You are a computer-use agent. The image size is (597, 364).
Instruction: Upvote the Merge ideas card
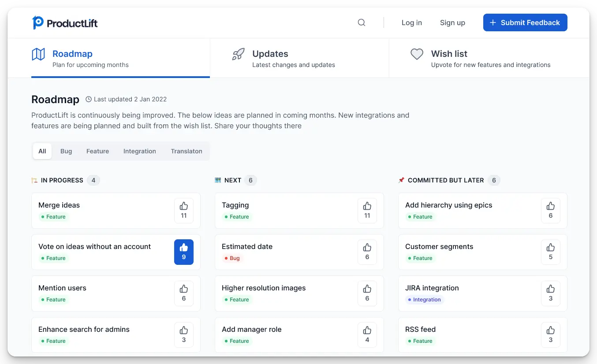(184, 210)
